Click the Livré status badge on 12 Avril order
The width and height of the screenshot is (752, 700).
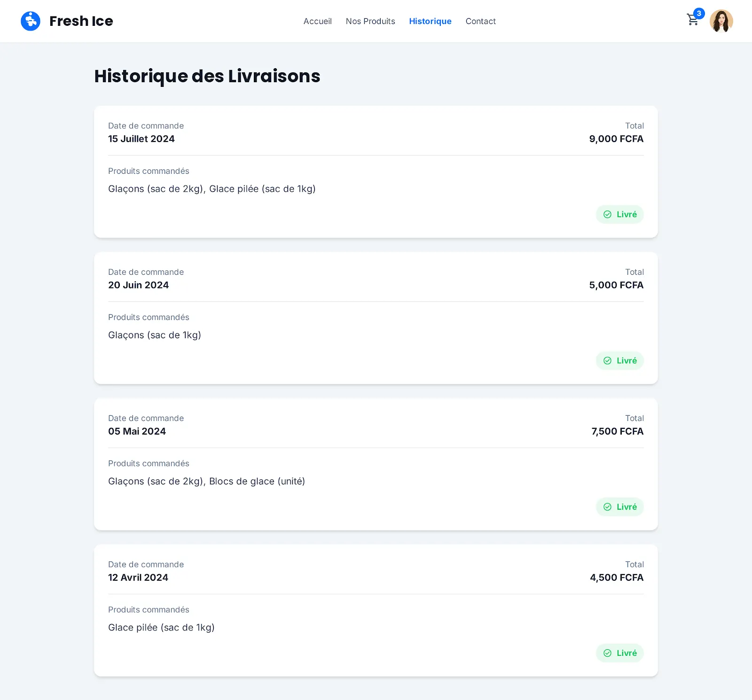(619, 653)
